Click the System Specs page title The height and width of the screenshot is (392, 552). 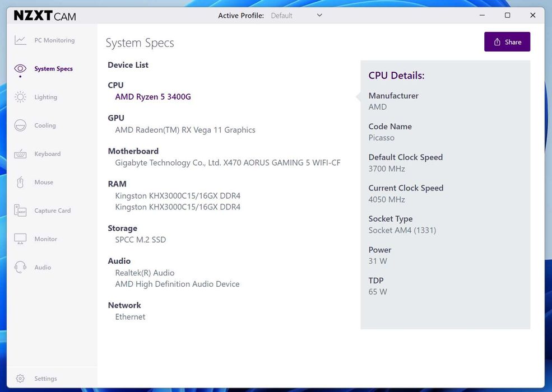click(140, 43)
